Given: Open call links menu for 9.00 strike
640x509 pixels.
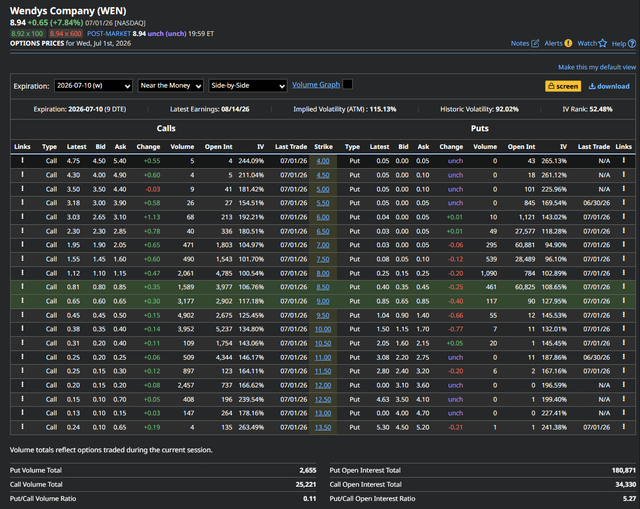Looking at the screenshot, I should tap(22, 301).
